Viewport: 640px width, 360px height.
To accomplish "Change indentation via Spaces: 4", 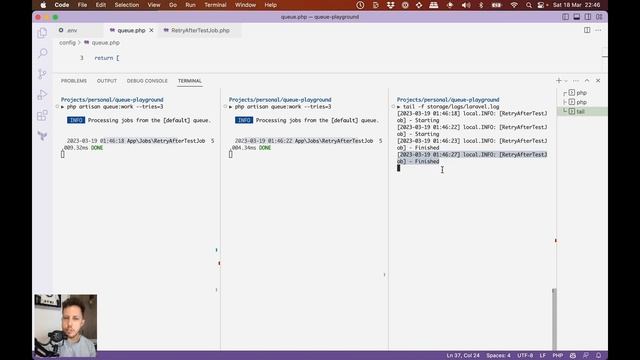I will tap(498, 356).
